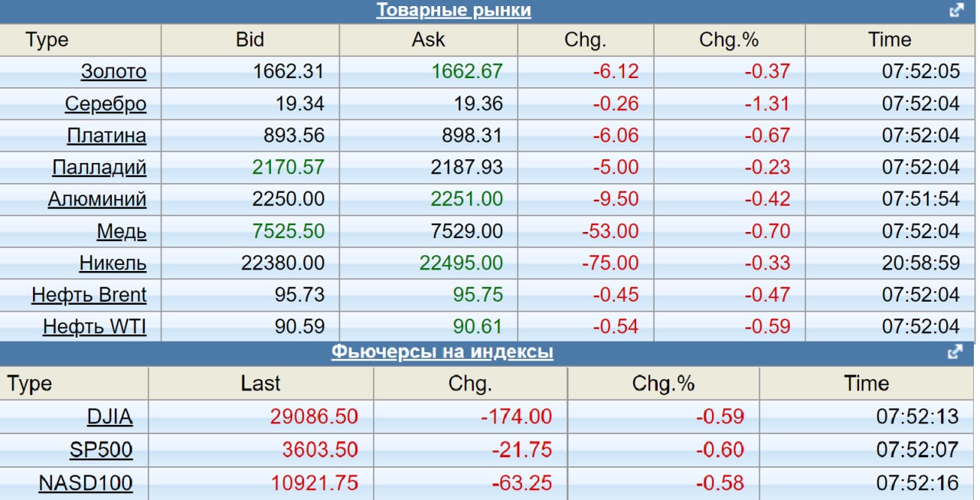The width and height of the screenshot is (980, 500).
Task: Open the Фьючерсы на индексы header link
Action: pyautogui.click(x=442, y=352)
